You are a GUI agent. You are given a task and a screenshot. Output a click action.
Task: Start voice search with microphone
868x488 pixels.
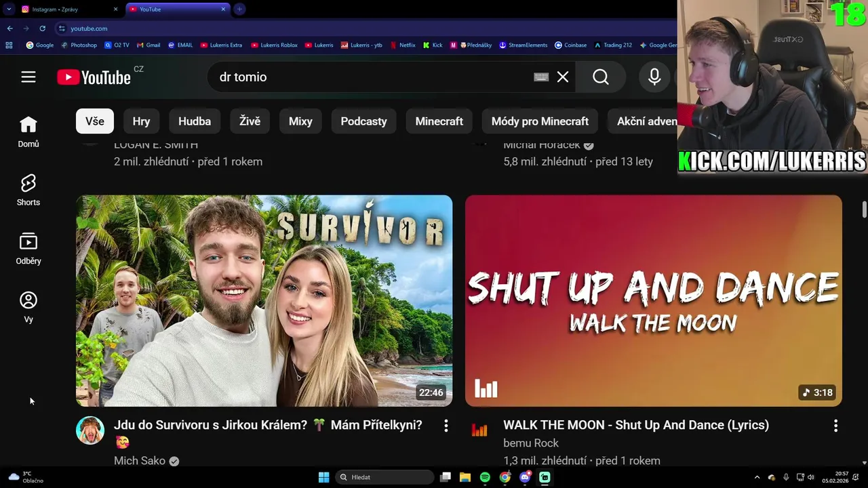pos(654,77)
